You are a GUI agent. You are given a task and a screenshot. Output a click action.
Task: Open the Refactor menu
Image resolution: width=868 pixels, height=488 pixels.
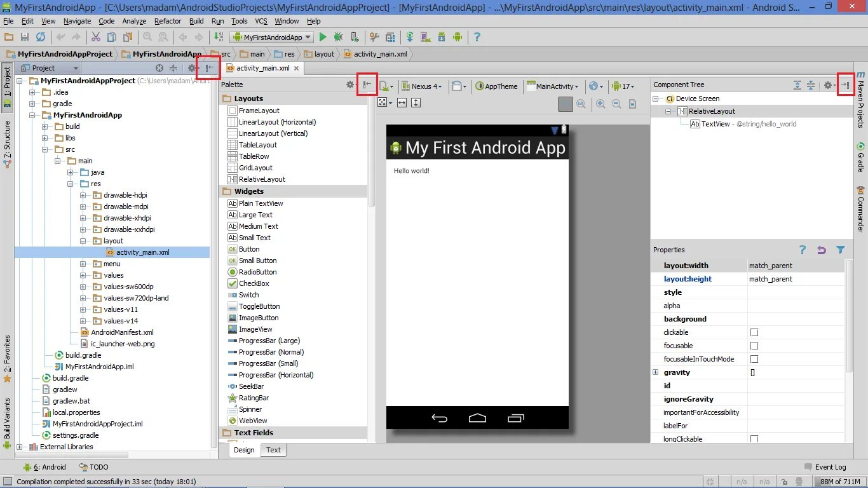click(x=168, y=21)
